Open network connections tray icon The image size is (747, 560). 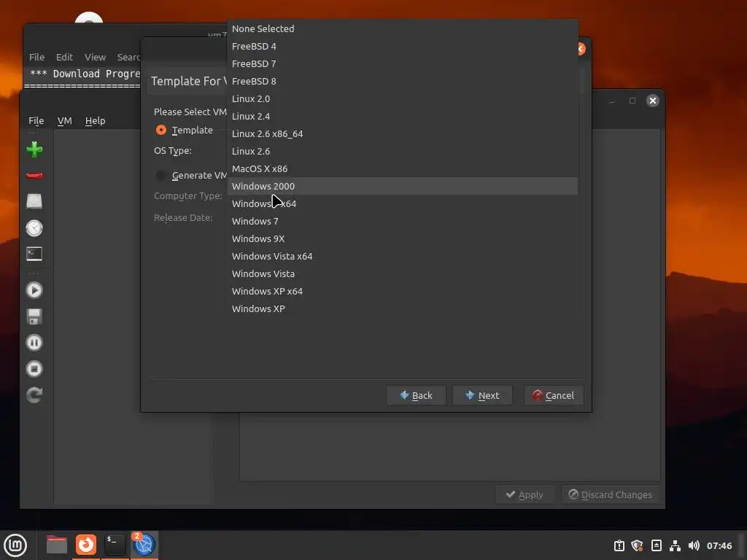point(675,545)
